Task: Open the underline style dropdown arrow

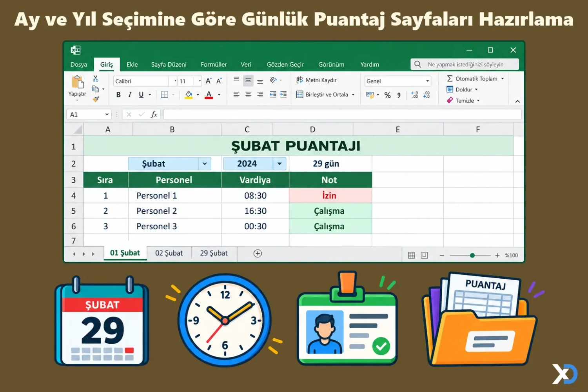Action: pos(150,94)
